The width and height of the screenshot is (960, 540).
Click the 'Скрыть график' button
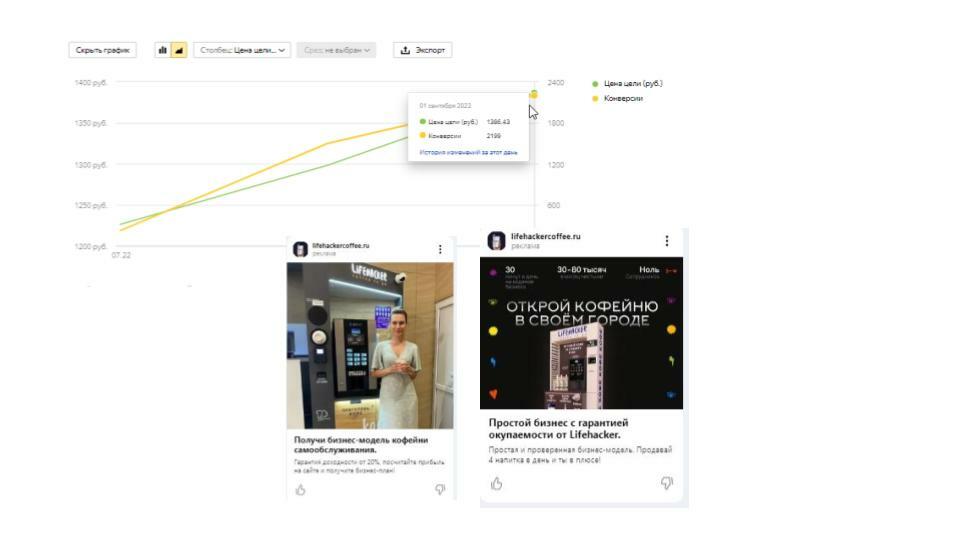102,50
